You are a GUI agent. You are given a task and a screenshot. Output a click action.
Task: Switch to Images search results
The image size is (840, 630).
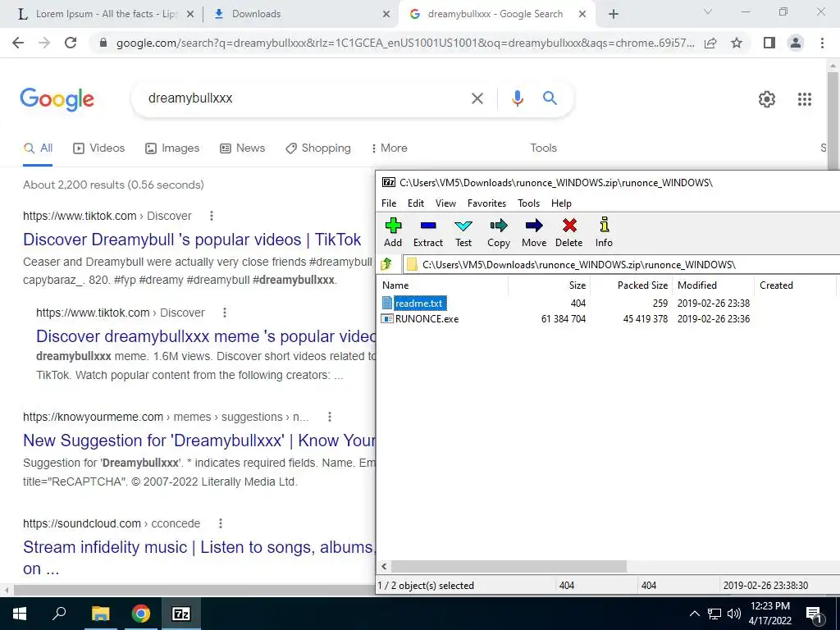(172, 148)
